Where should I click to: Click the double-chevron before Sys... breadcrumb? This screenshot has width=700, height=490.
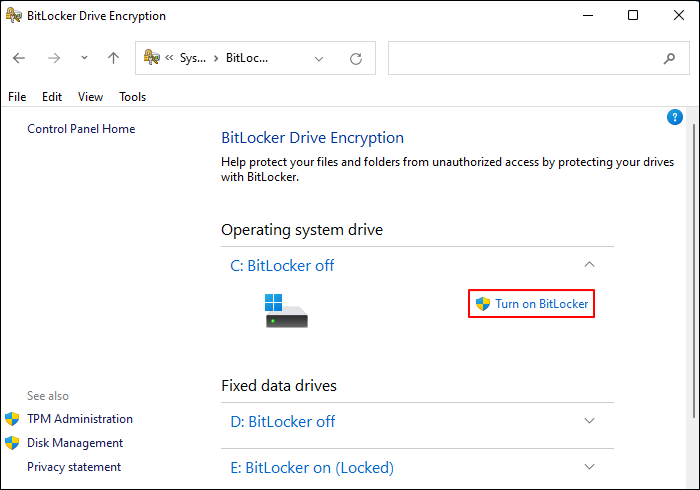169,58
